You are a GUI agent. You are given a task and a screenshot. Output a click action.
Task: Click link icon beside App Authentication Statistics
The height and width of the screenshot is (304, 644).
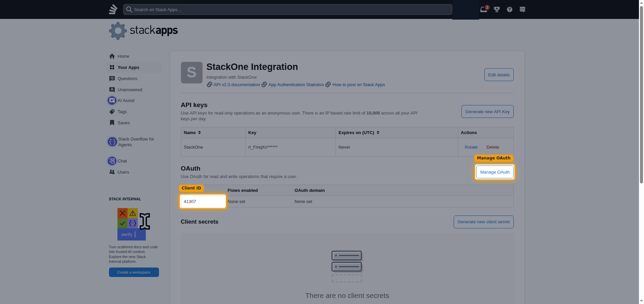264,84
